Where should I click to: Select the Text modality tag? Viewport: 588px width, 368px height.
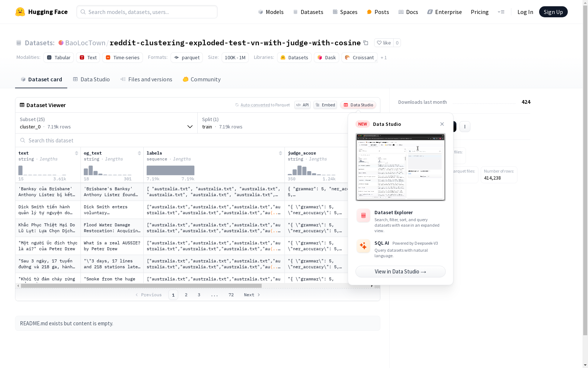point(88,57)
